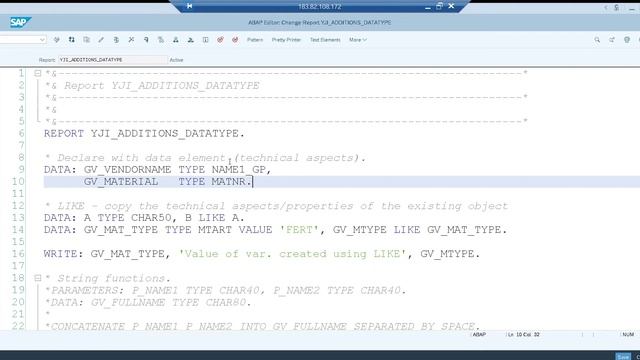
Task: Collapse the header comment block at line 1
Action: tap(38, 73)
